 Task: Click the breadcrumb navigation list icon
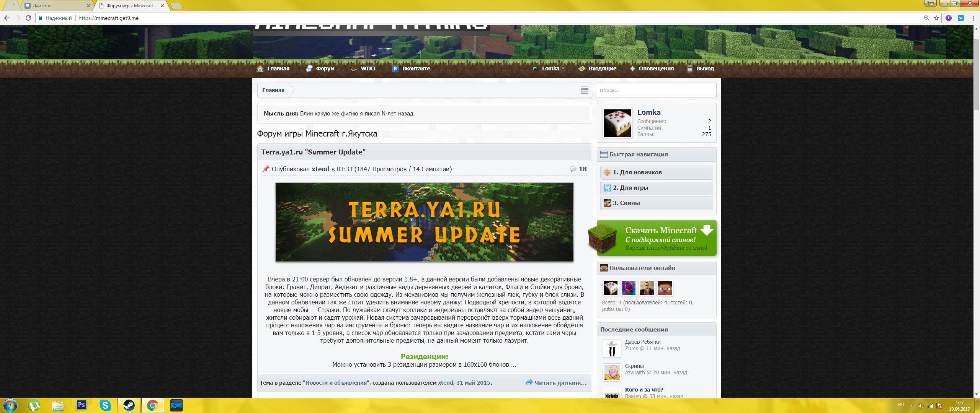pyautogui.click(x=585, y=90)
